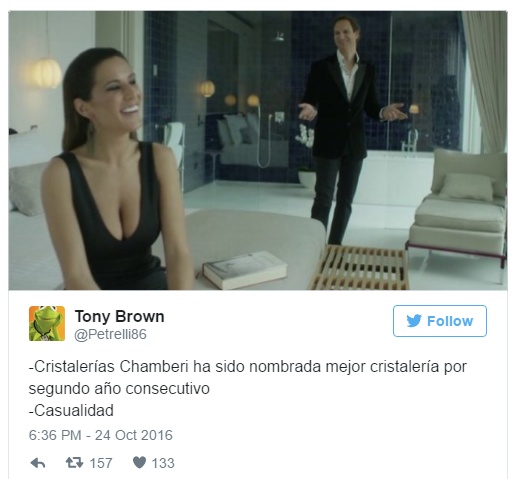Image resolution: width=517 pixels, height=479 pixels.
Task: Follow Tony Brown's account
Action: pos(440,321)
